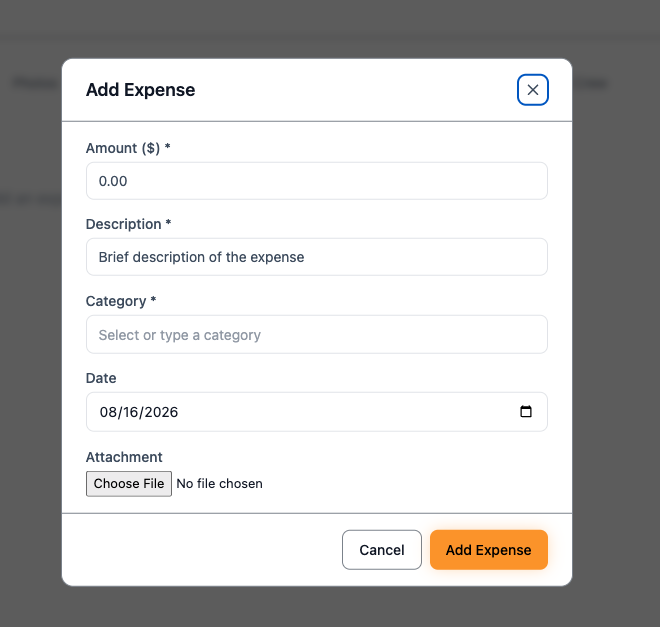Click the Add Expense dialog title heading

pyautogui.click(x=141, y=90)
